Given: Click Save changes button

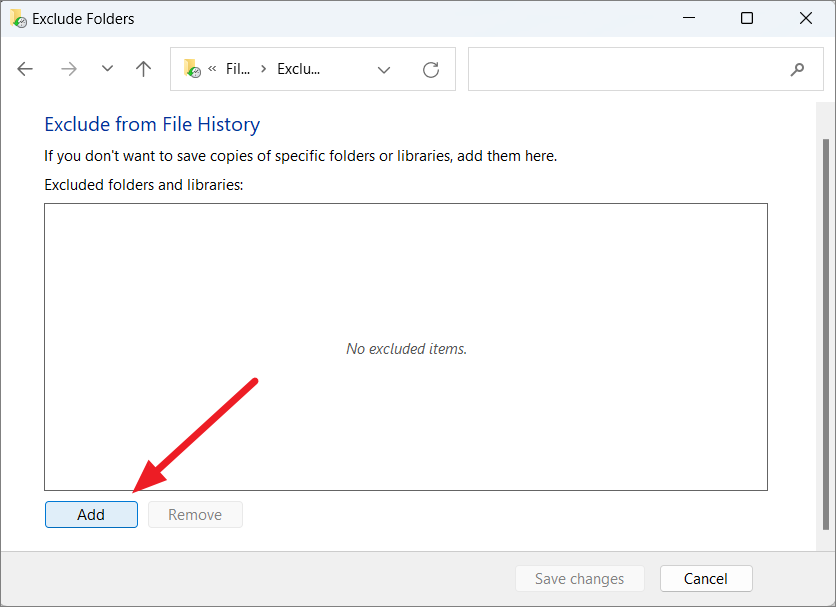Looking at the screenshot, I should click(x=580, y=579).
